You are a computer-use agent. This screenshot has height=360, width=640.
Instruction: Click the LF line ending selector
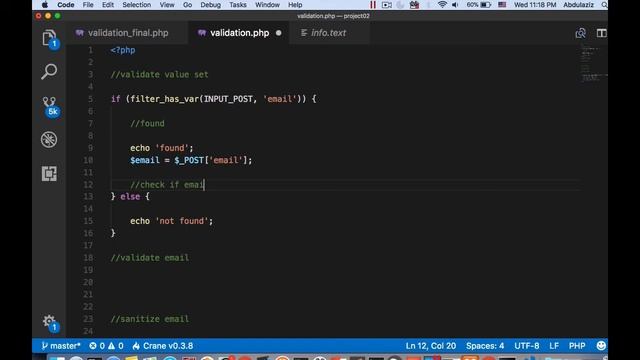[x=554, y=346]
